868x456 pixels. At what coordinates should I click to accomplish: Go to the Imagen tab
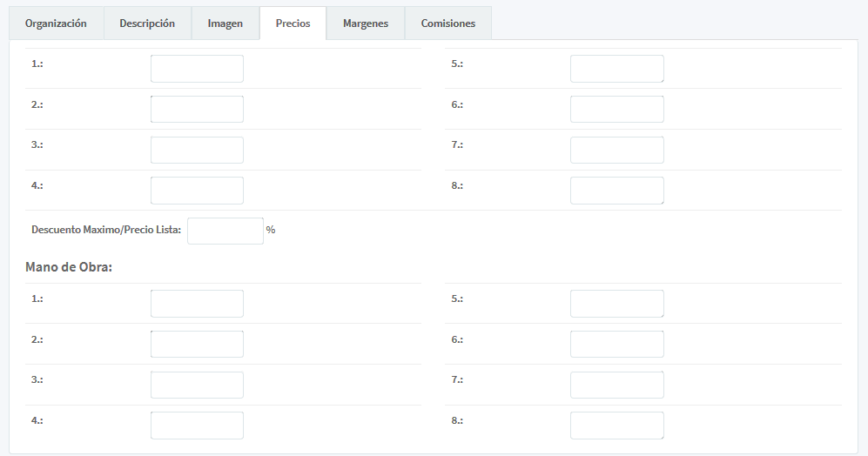225,23
